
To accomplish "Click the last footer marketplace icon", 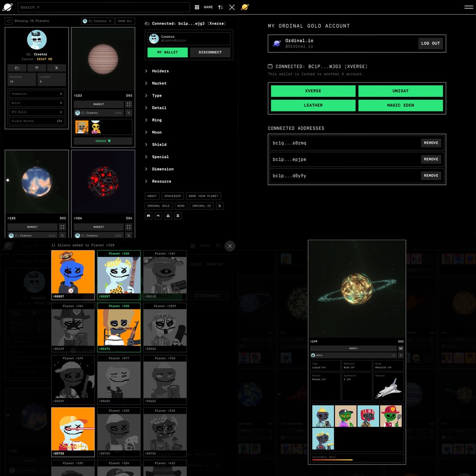I will pyautogui.click(x=178, y=216).
